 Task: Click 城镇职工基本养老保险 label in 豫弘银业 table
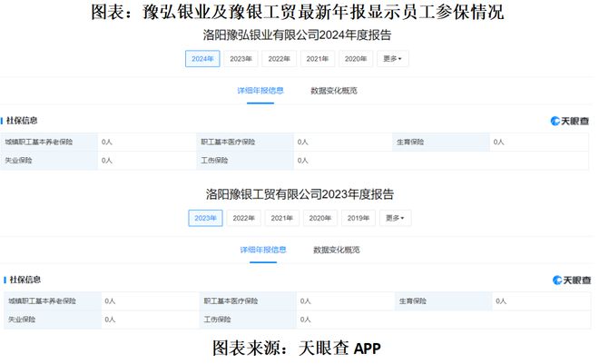point(39,143)
